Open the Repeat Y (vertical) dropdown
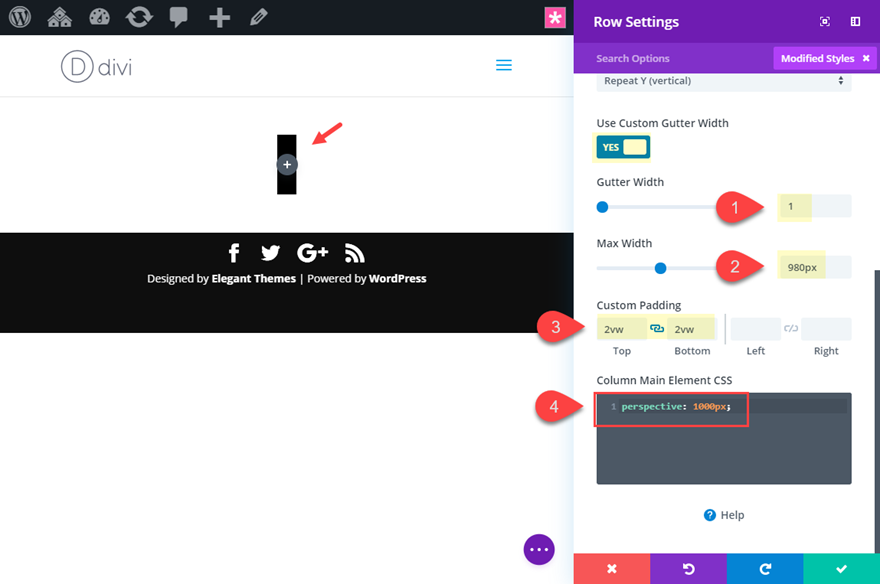Viewport: 880px width, 584px height. pos(723,81)
